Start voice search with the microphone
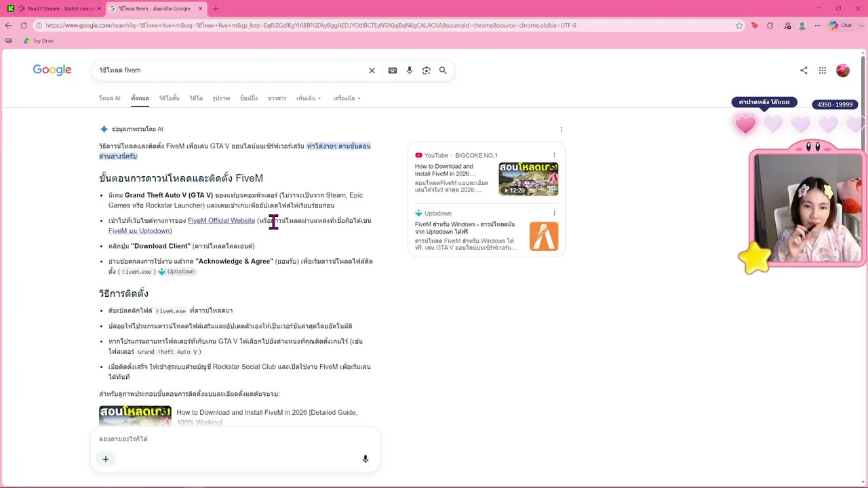This screenshot has height=488, width=868. pyautogui.click(x=410, y=70)
